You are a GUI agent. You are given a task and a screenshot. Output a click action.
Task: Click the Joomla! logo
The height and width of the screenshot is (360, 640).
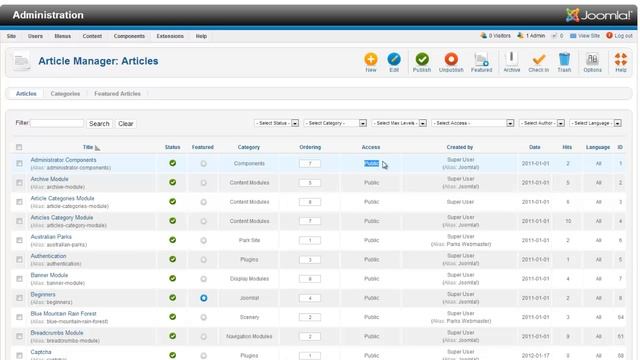(x=598, y=15)
